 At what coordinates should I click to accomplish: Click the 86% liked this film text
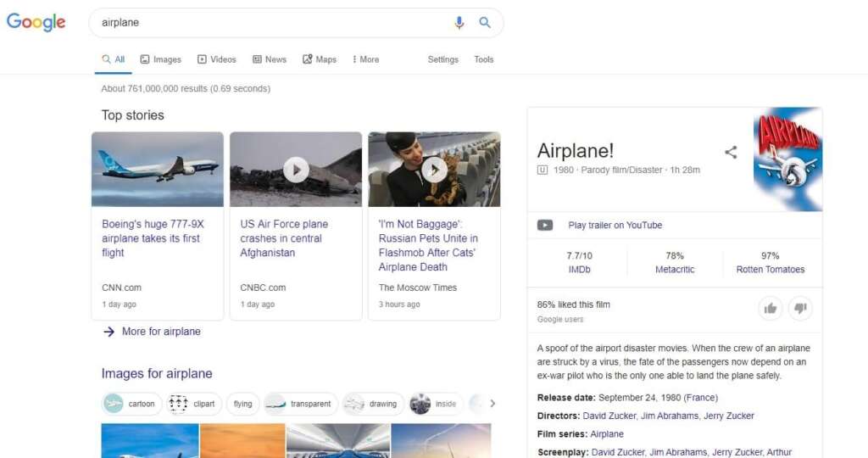(574, 304)
